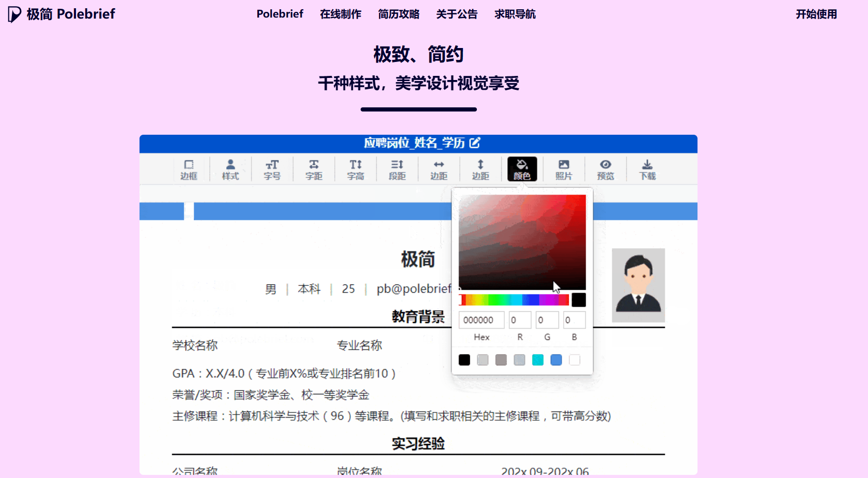The image size is (868, 478).
Task: Open the 预览 preview tool
Action: 605,169
